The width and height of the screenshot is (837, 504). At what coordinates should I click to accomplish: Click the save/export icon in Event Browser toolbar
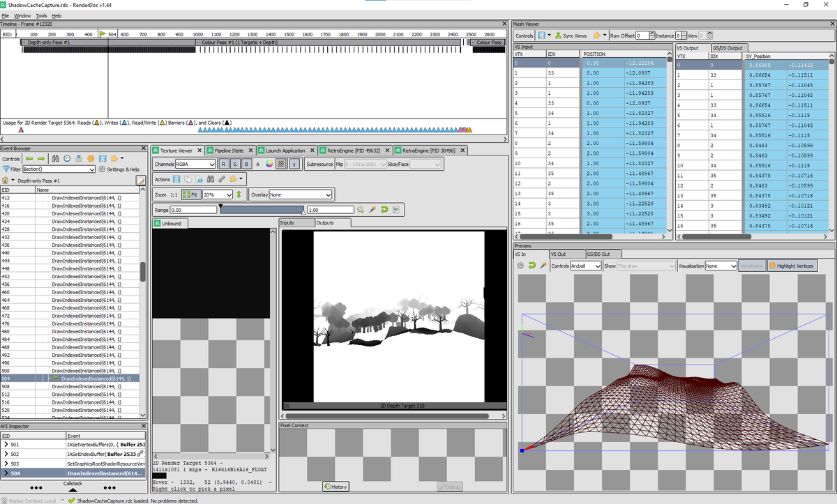coord(103,158)
